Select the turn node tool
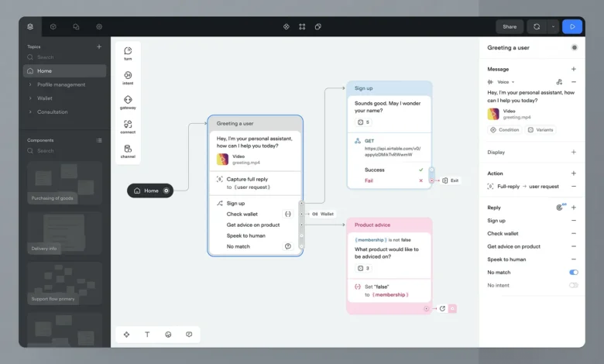The height and width of the screenshot is (364, 604). coord(128,53)
